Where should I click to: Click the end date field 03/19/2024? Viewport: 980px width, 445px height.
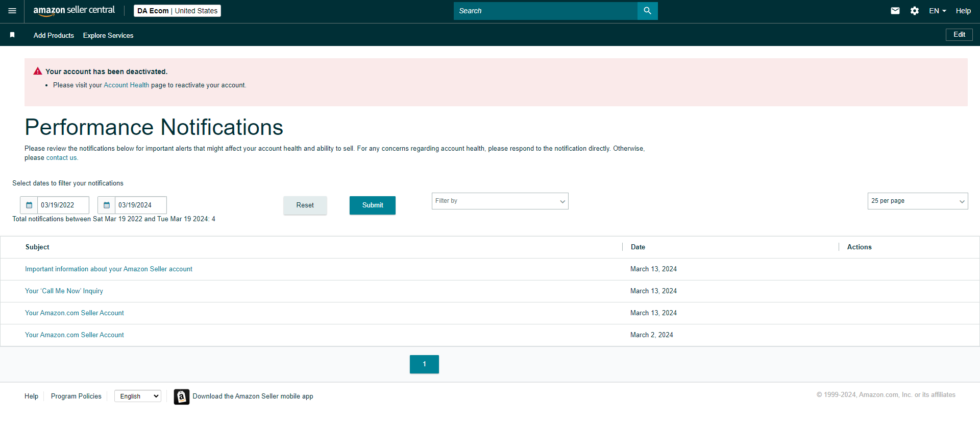tap(141, 205)
